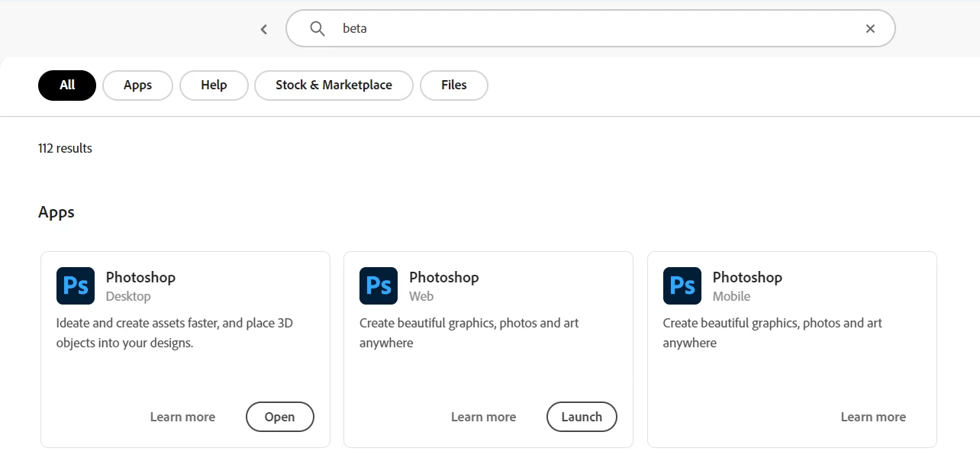This screenshot has width=980, height=474.
Task: Click the Photoshop Mobile card title
Action: coord(747,277)
